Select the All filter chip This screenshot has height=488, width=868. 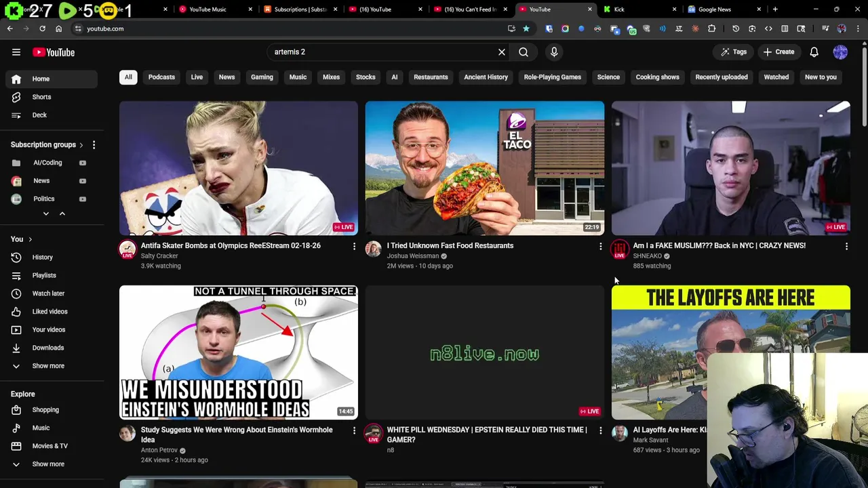pyautogui.click(x=128, y=77)
